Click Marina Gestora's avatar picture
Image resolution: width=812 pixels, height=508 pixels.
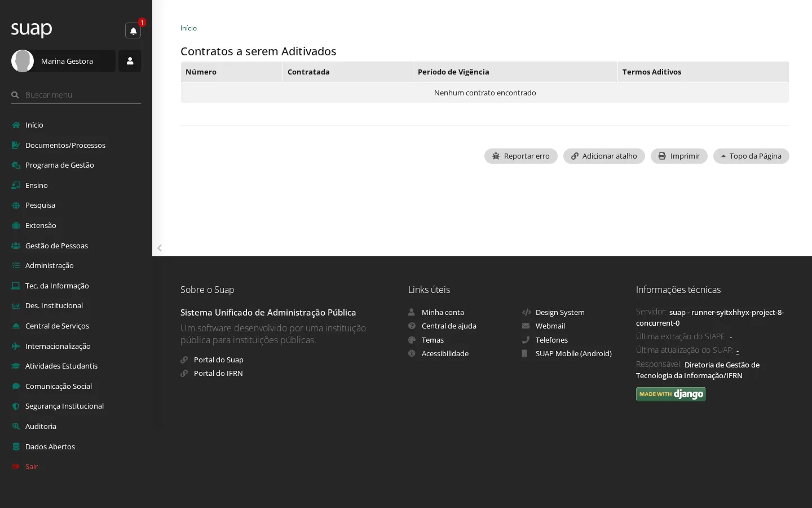tap(23, 61)
